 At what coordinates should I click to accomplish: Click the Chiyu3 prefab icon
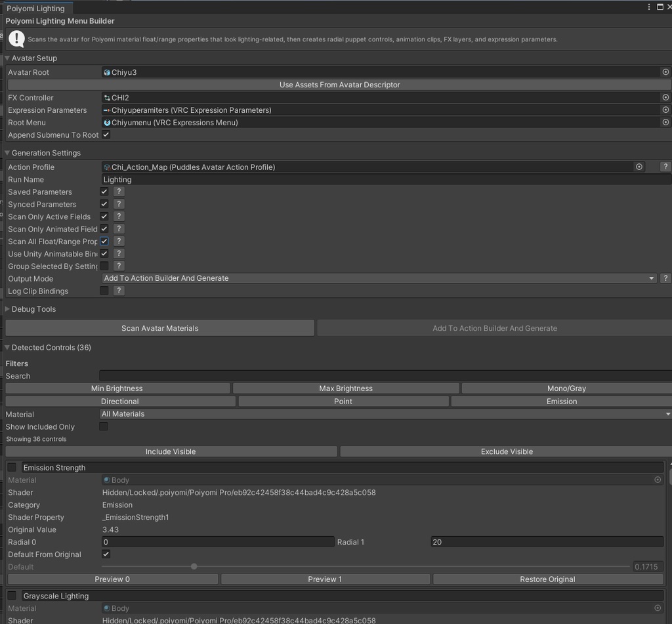107,72
